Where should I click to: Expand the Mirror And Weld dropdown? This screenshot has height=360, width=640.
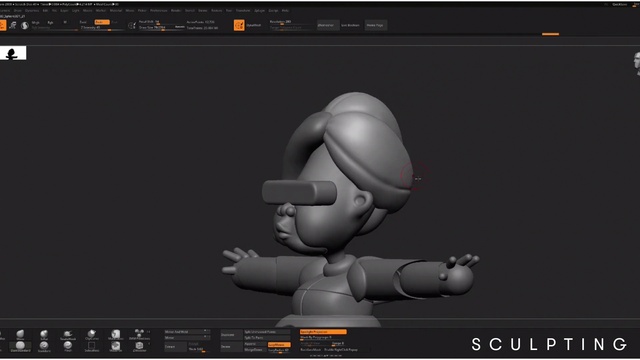point(187,332)
